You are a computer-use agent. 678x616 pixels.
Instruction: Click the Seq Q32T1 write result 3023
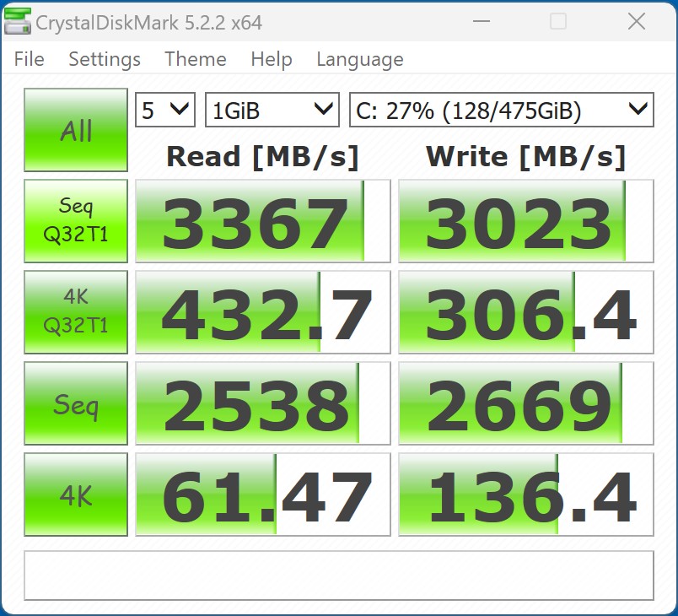[526, 221]
